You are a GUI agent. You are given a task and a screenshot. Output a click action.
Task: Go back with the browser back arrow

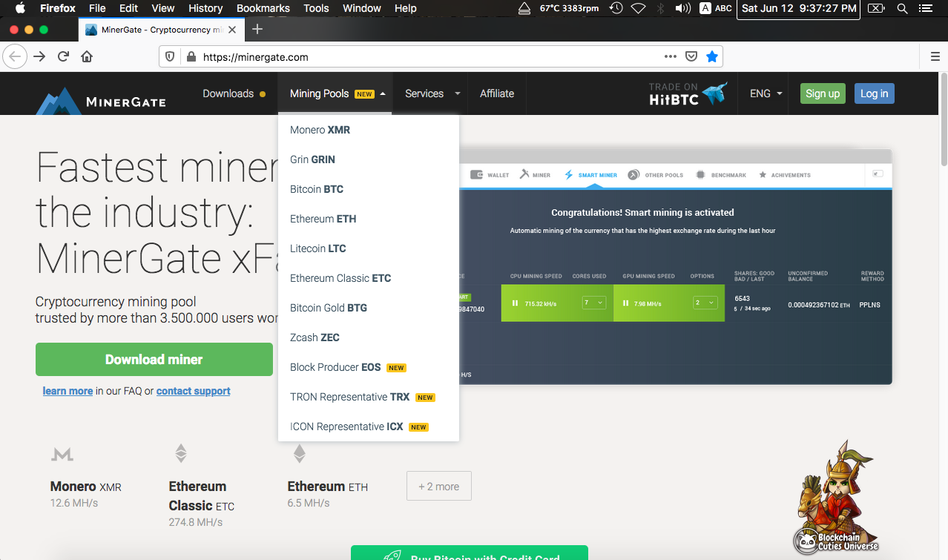pos(16,56)
